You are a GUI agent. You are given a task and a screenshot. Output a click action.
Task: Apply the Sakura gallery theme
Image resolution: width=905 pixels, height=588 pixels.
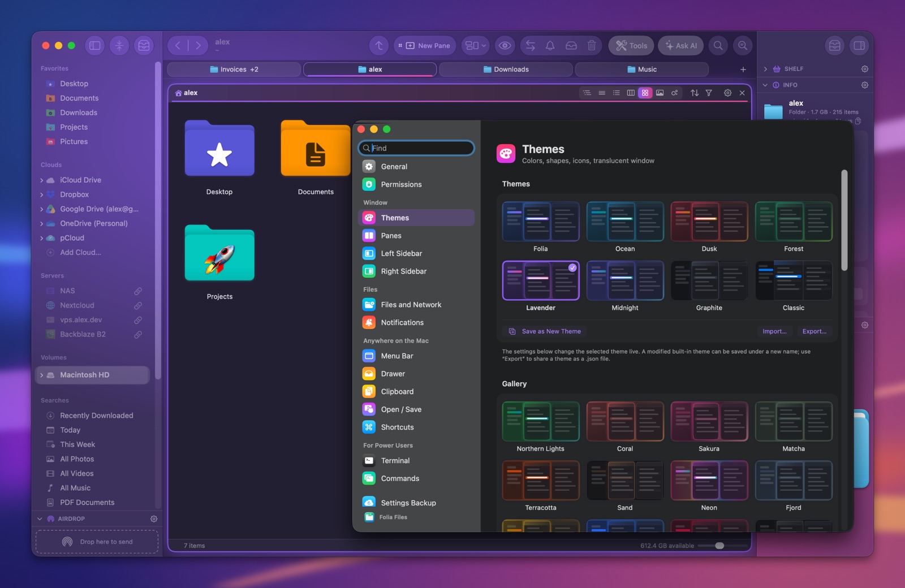point(709,427)
